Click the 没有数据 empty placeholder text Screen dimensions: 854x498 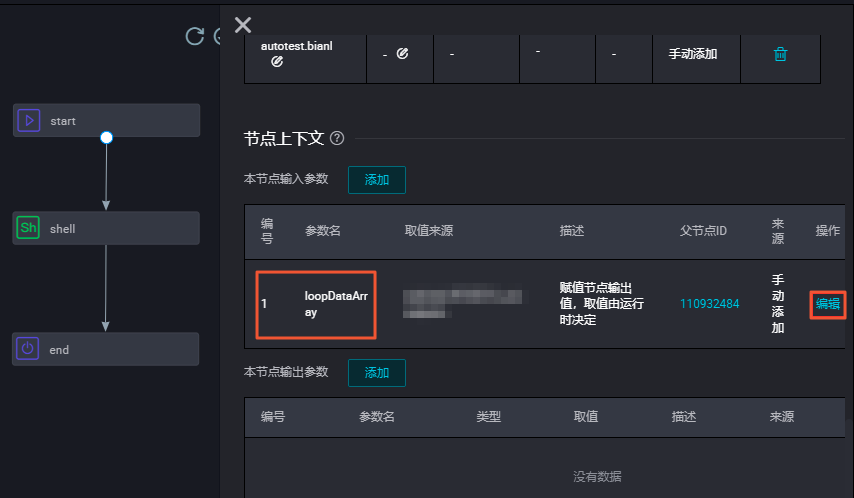pos(597,477)
